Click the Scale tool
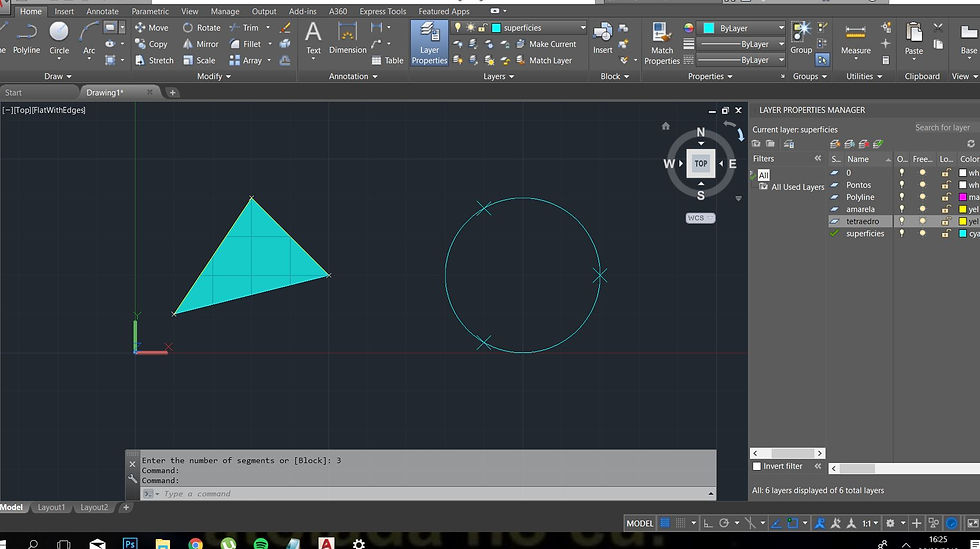 click(199, 61)
